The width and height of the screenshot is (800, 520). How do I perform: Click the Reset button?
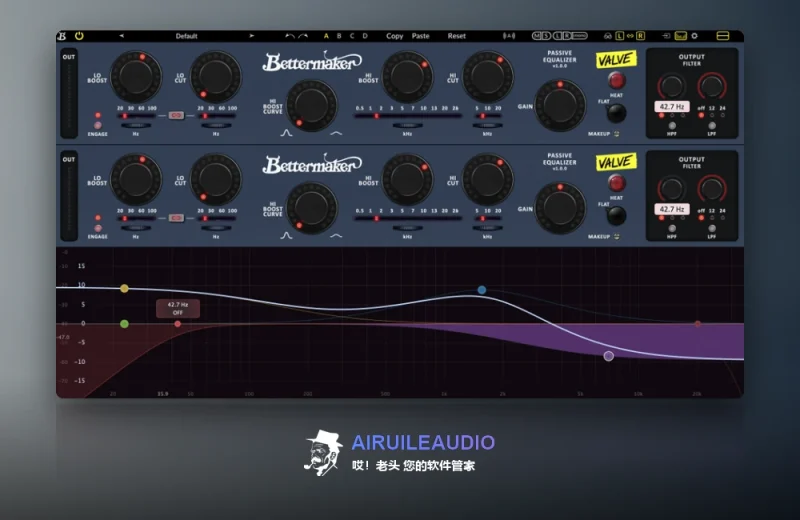457,36
